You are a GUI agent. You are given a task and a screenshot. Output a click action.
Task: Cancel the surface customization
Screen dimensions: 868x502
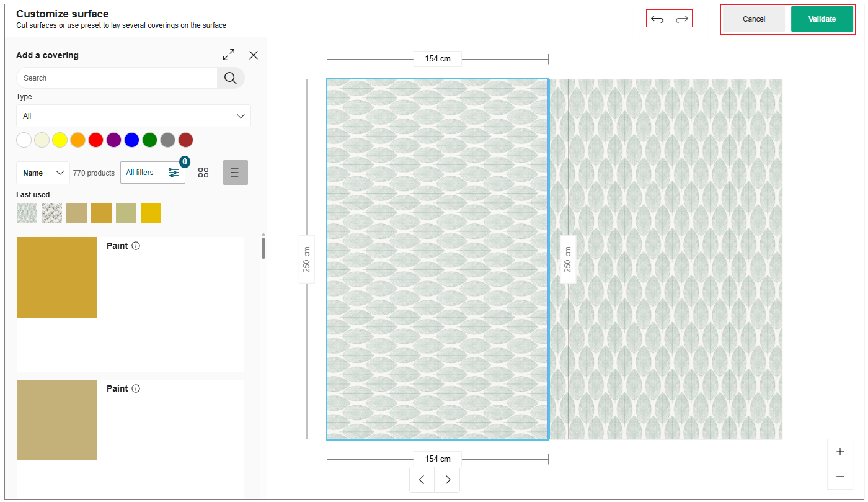(754, 19)
